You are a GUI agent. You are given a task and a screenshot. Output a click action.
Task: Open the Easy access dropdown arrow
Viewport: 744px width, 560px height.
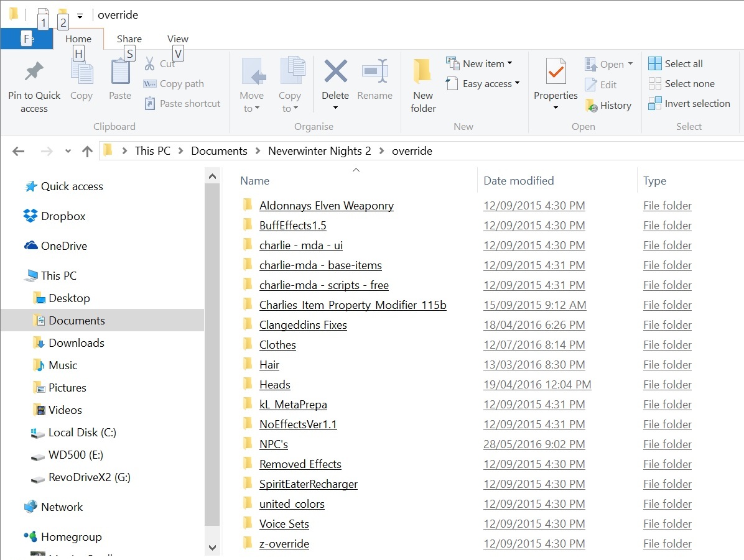(x=517, y=83)
